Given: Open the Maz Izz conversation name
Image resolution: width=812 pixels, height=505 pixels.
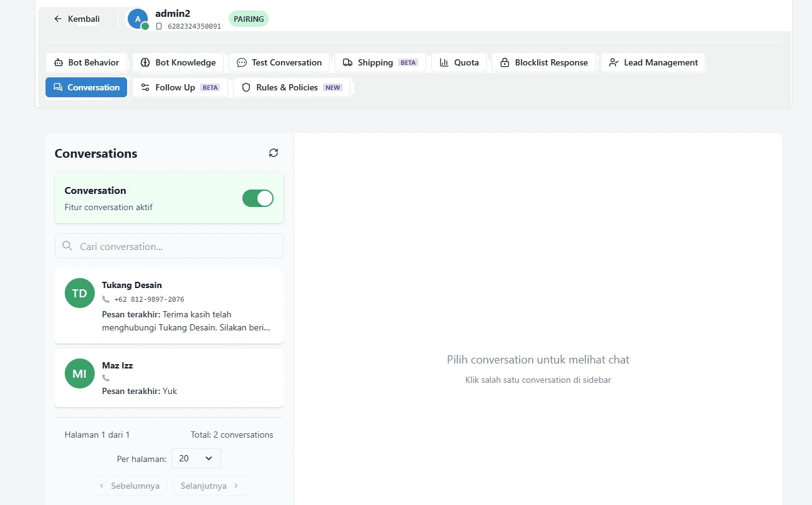Looking at the screenshot, I should pos(118,365).
